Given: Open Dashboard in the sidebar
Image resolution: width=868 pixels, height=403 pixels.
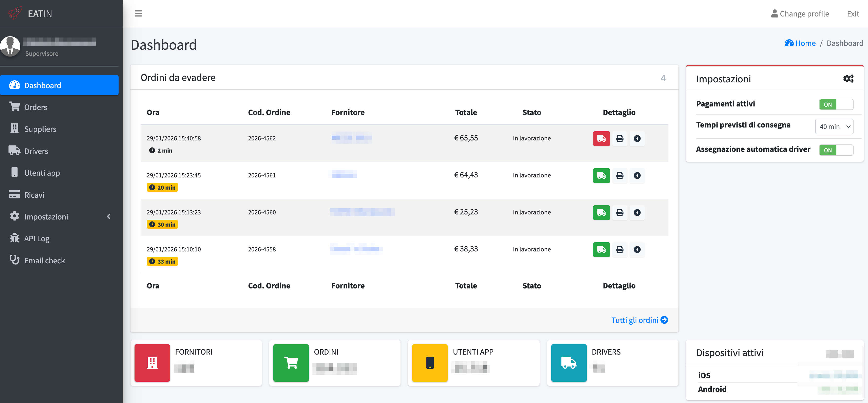Looking at the screenshot, I should click(x=59, y=85).
